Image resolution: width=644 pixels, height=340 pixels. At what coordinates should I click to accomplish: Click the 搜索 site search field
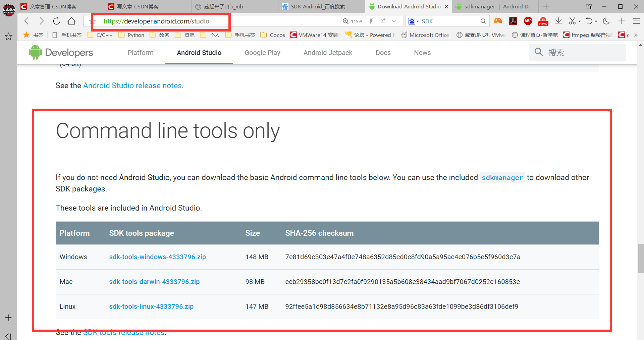[x=577, y=52]
